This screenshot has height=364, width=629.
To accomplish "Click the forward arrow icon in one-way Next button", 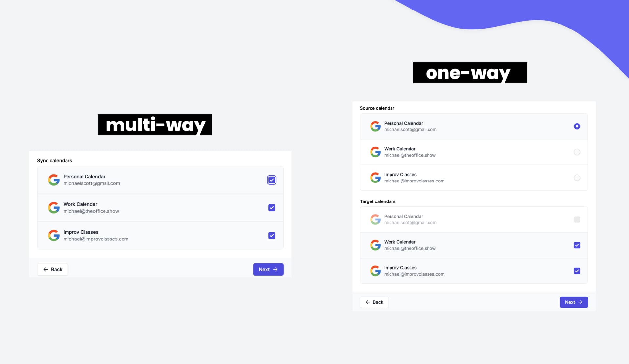I will click(580, 302).
